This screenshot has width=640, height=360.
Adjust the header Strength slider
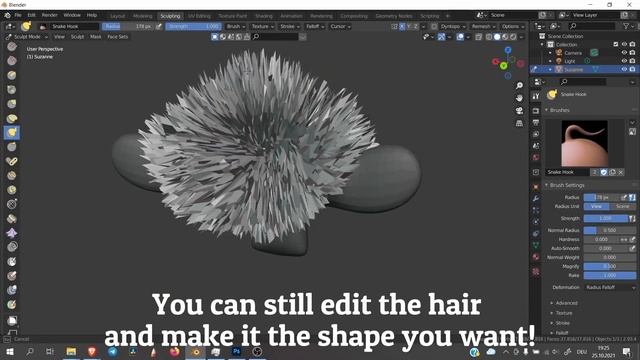click(x=193, y=27)
